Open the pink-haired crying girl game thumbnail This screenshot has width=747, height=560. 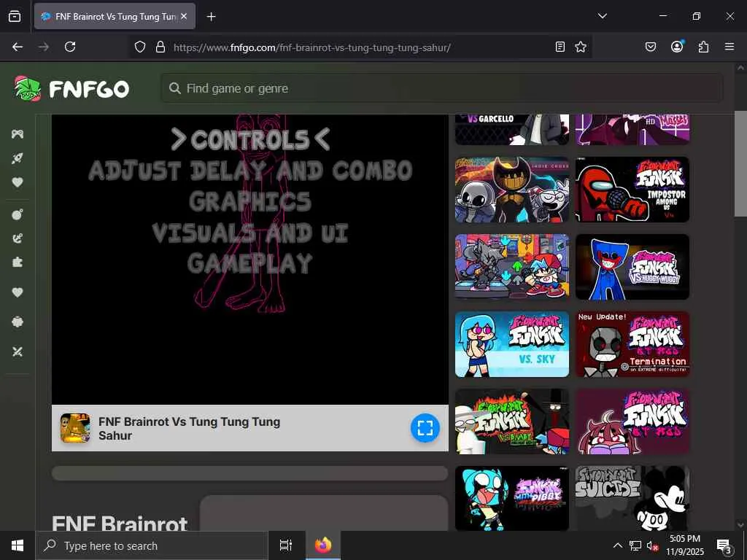tap(632, 421)
